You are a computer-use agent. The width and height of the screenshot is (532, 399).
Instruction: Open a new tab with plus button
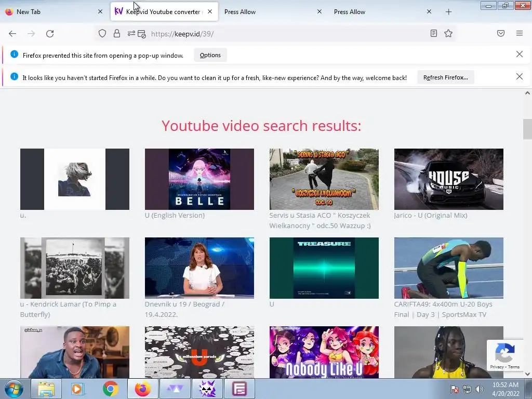[448, 12]
